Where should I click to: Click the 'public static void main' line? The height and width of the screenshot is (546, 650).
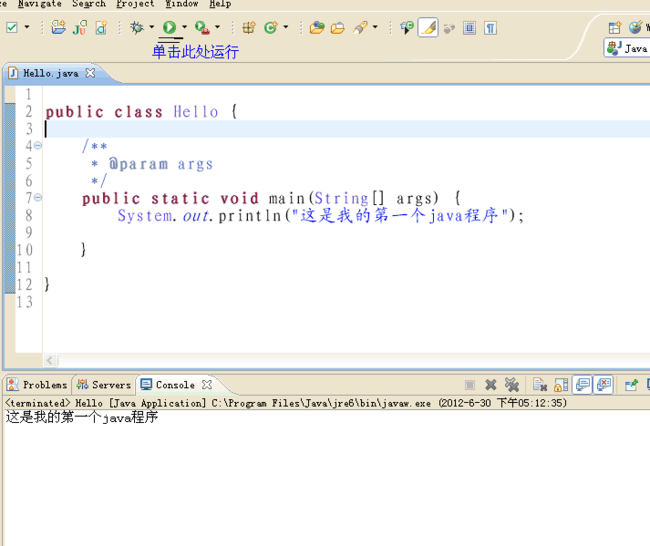click(271, 199)
